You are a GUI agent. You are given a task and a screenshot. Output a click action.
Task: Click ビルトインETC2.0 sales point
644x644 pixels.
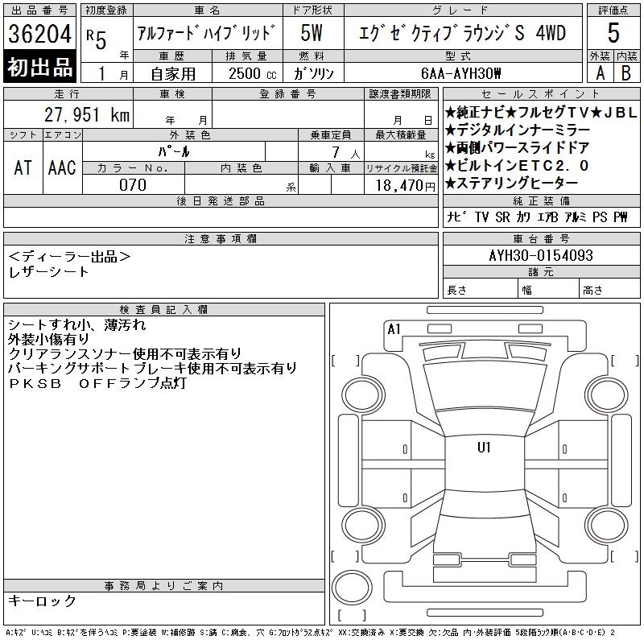pos(517,165)
